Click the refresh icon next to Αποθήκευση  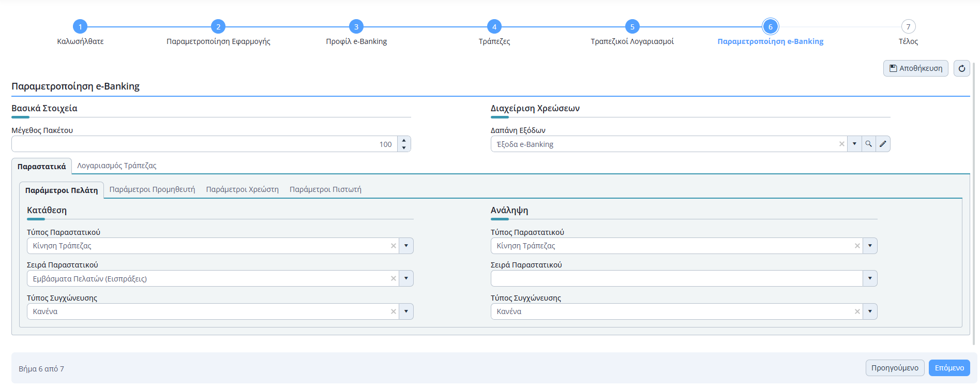coord(961,68)
